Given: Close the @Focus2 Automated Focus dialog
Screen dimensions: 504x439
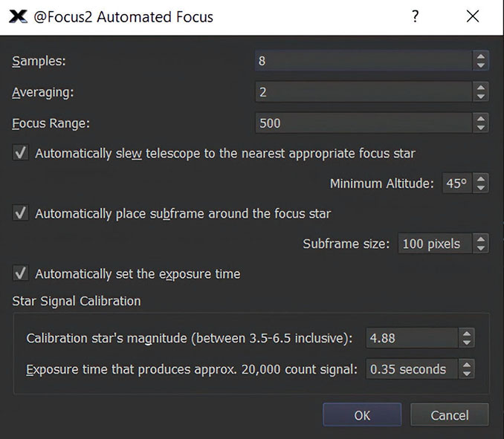Looking at the screenshot, I should (x=473, y=16).
